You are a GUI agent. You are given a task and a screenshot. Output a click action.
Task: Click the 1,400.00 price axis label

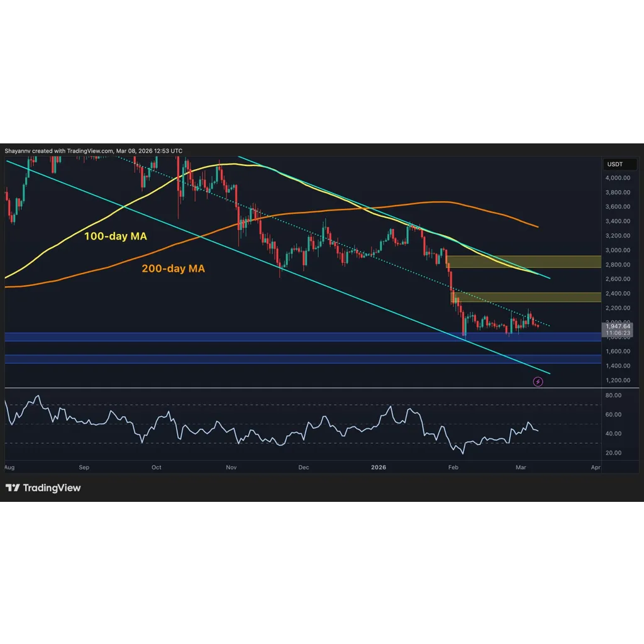pyautogui.click(x=618, y=365)
